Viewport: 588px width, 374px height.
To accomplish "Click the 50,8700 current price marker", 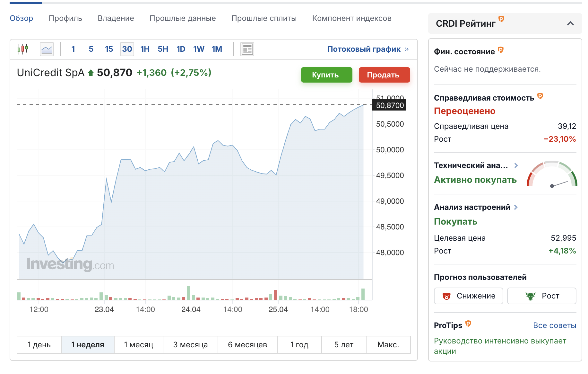I will [x=389, y=105].
